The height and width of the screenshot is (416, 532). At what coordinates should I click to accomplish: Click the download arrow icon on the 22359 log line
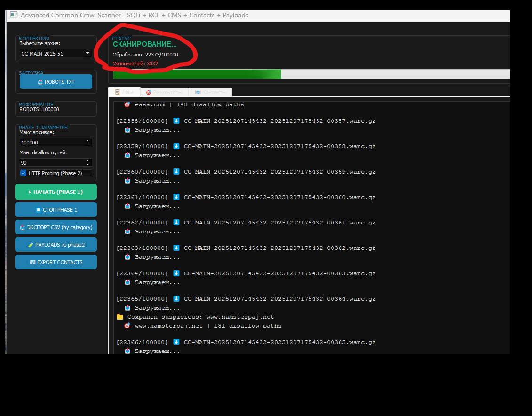176,146
